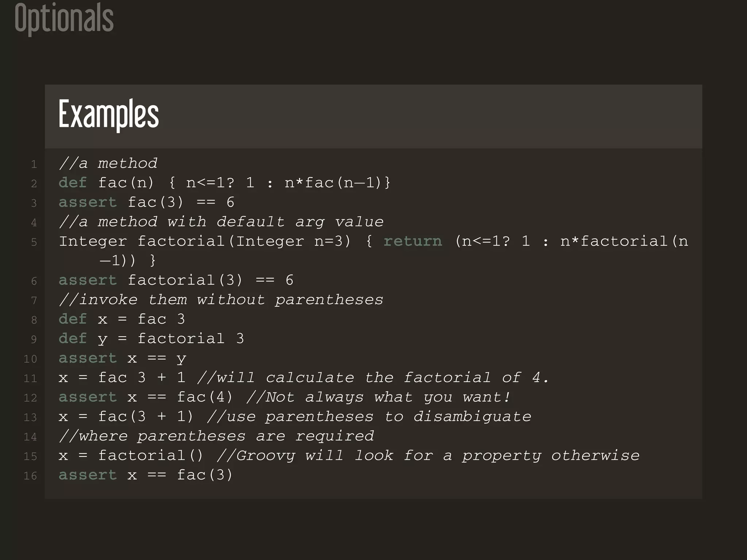747x560 pixels.
Task: Click the "Examples" heading
Action: pos(109,114)
